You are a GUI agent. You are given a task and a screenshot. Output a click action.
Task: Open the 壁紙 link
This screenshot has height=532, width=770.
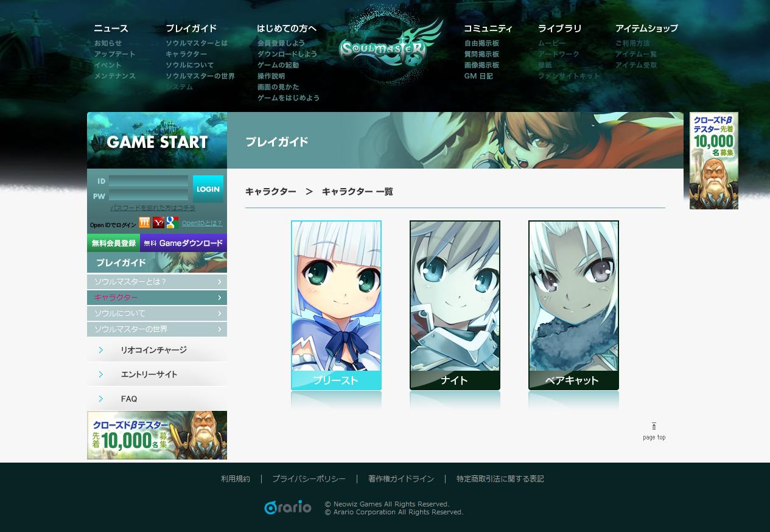(545, 65)
